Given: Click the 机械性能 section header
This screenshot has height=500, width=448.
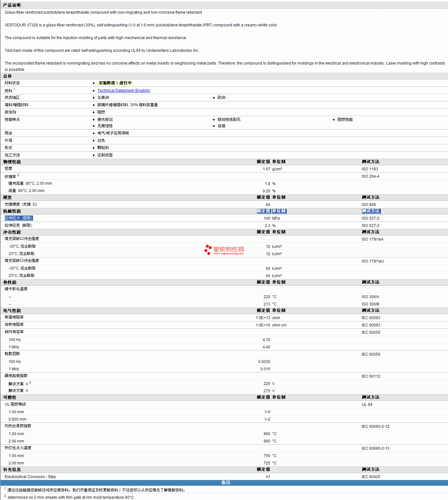Looking at the screenshot, I should point(12,211).
